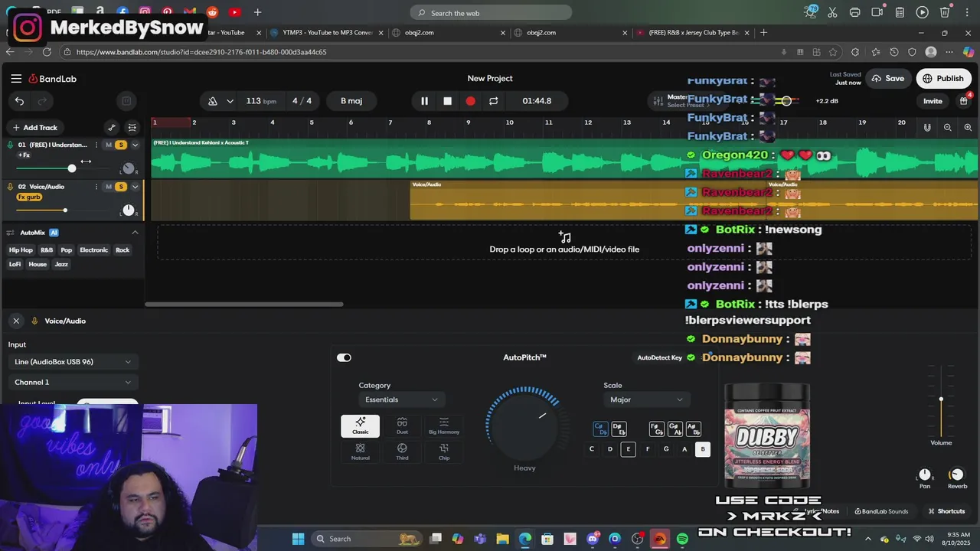Select the R&B AutoMix genre
Image resolution: width=980 pixels, height=551 pixels.
(47, 250)
